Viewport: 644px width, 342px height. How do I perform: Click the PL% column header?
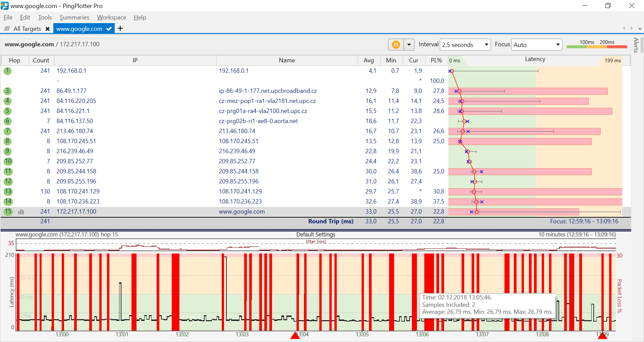[436, 60]
